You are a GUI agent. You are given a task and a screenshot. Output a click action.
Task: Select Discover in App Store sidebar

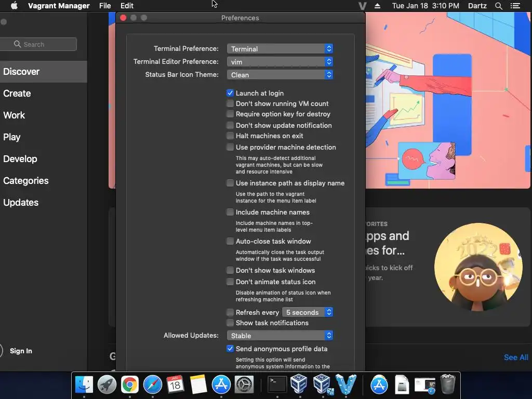pos(43,72)
